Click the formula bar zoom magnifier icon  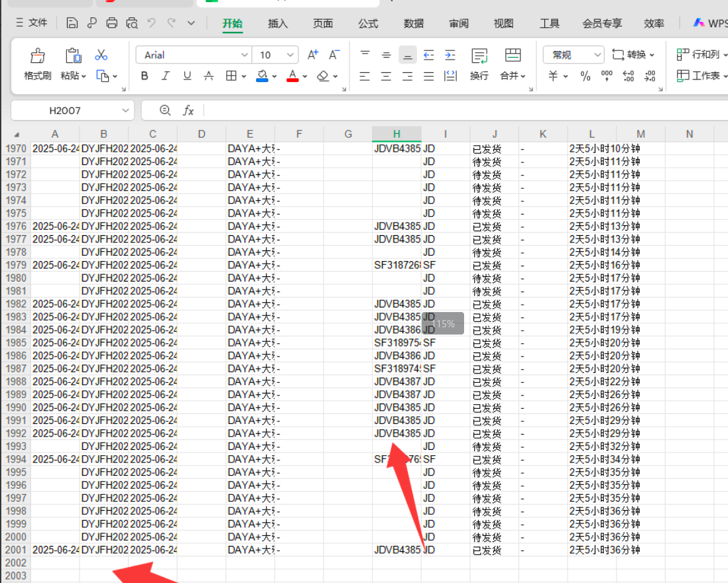[165, 111]
